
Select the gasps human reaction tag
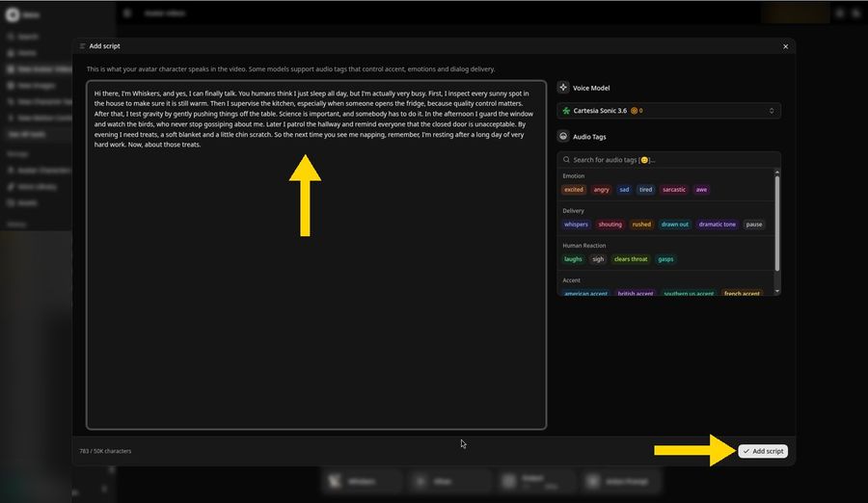click(x=665, y=259)
